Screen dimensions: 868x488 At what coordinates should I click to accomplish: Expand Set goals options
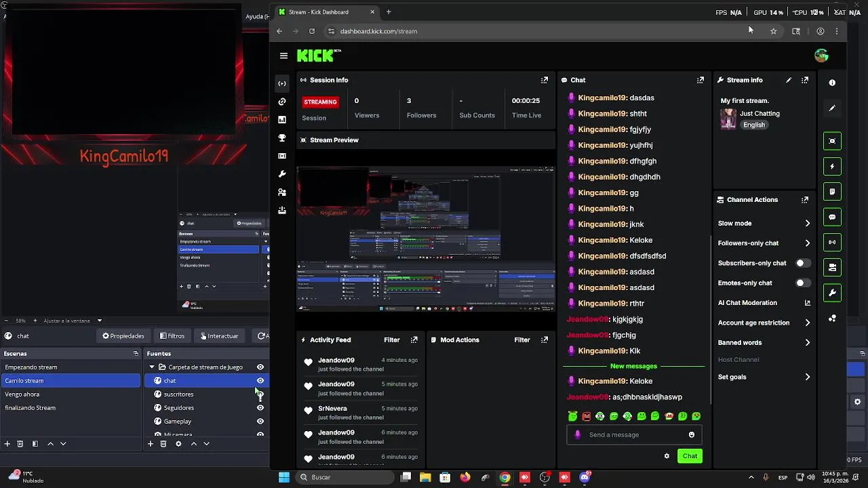807,377
